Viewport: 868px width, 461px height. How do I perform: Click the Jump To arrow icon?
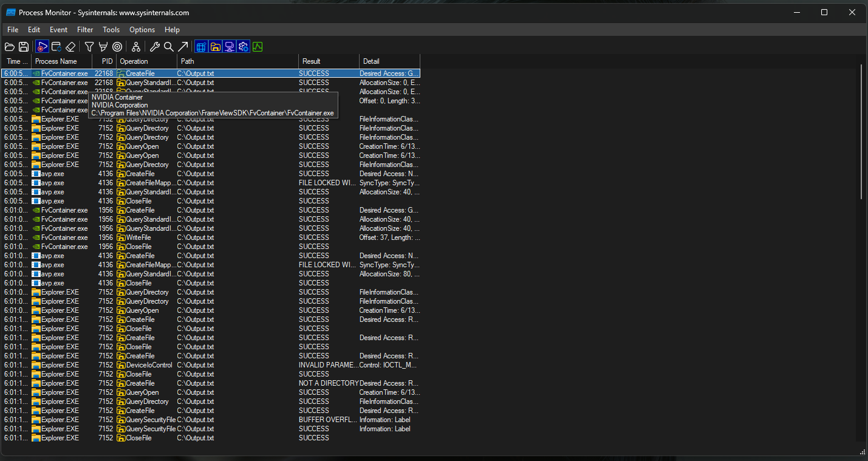tap(182, 47)
